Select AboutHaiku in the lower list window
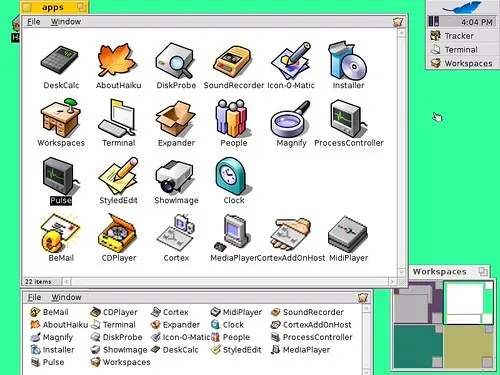Image resolution: width=500 pixels, height=375 pixels. (59, 325)
